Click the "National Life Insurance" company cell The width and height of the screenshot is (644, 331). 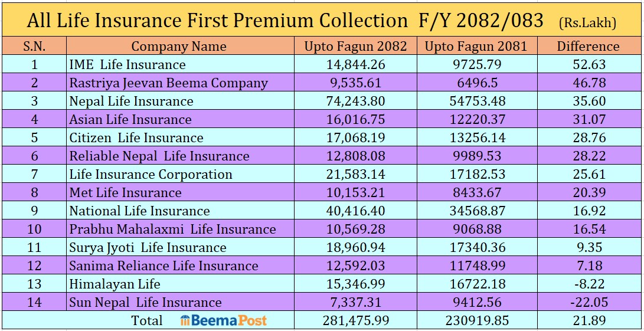coord(139,211)
